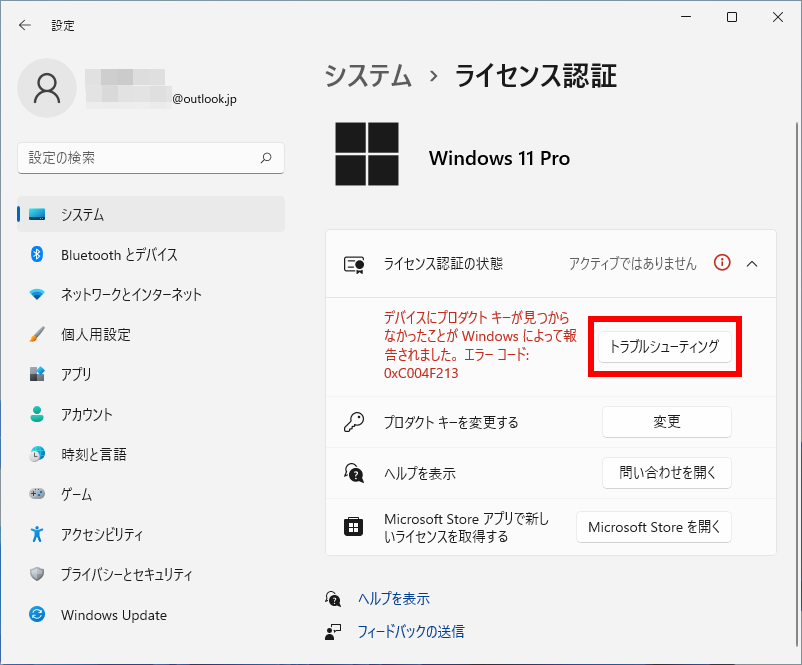The height and width of the screenshot is (665, 802).
Task: Click the 時刻と言語 clock globe icon
Action: pyautogui.click(x=37, y=454)
